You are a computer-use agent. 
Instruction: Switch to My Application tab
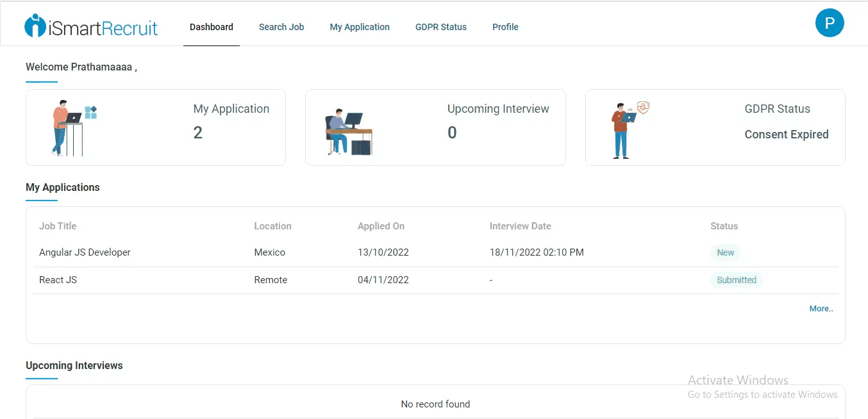click(x=360, y=27)
